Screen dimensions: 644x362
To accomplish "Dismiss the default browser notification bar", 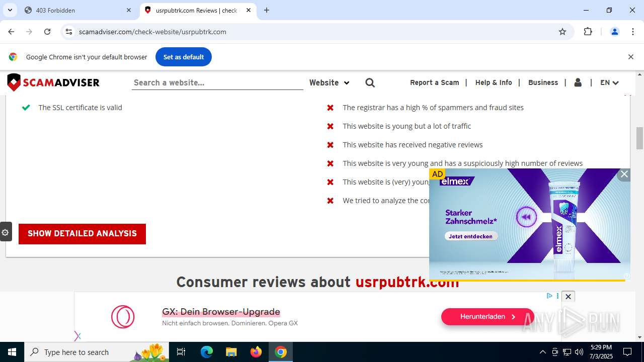I will [630, 57].
